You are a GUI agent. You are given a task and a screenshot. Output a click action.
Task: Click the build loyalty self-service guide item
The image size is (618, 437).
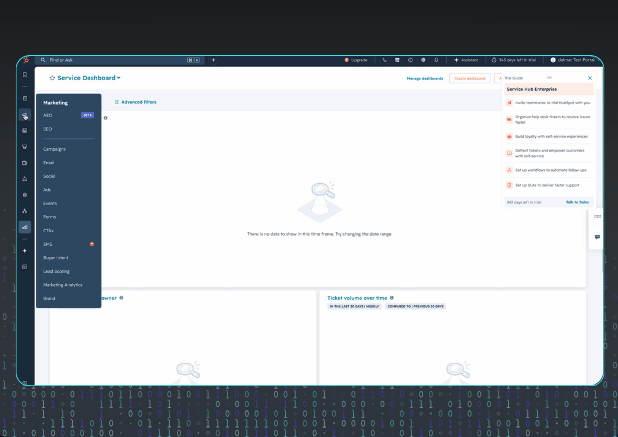pyautogui.click(x=549, y=137)
